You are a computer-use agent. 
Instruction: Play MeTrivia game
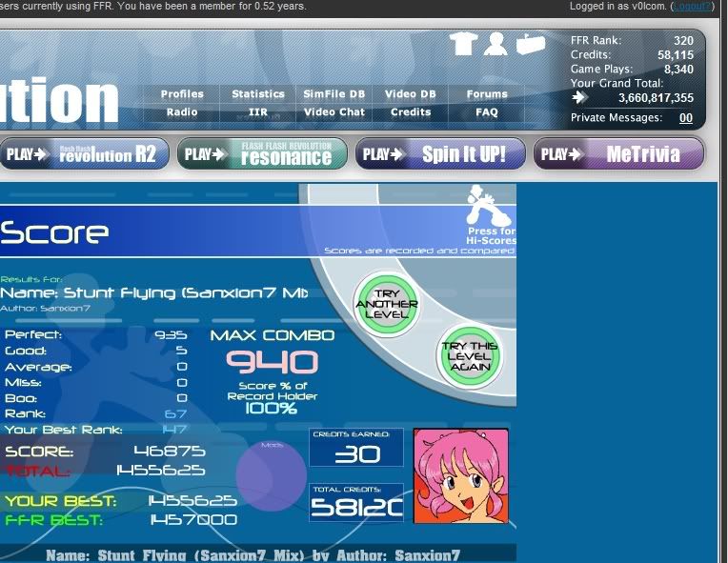pos(618,153)
